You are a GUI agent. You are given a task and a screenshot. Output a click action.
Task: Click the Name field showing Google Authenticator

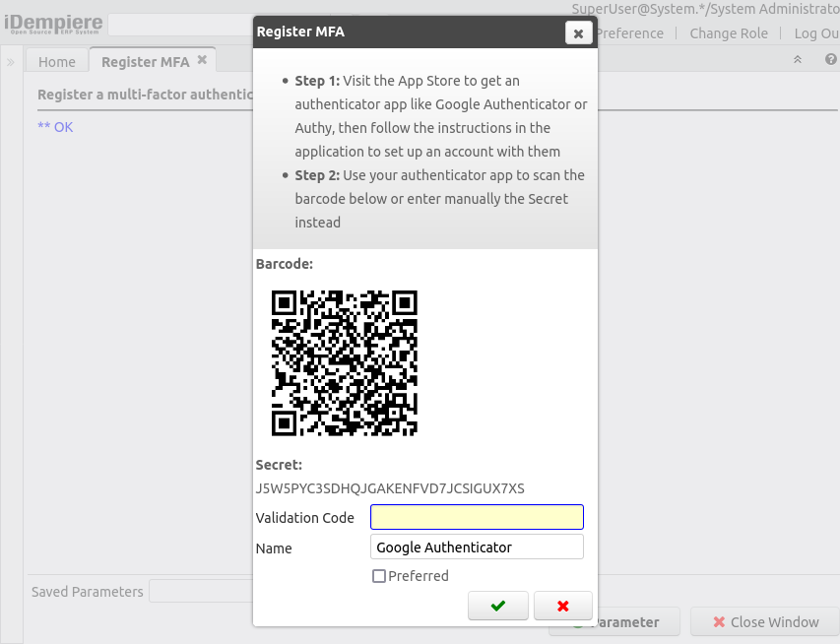[476, 547]
